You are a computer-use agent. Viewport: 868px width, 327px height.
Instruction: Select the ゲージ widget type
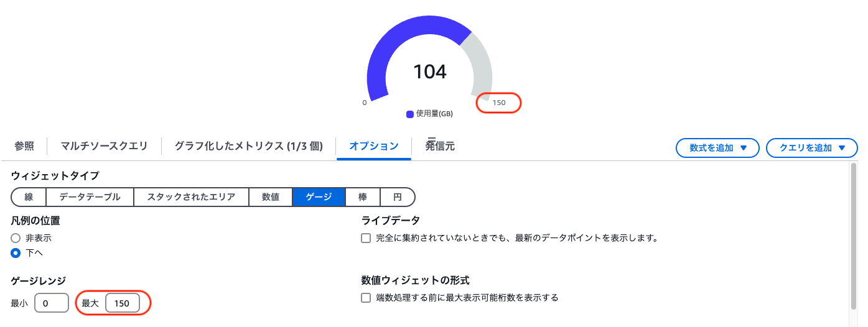[319, 197]
